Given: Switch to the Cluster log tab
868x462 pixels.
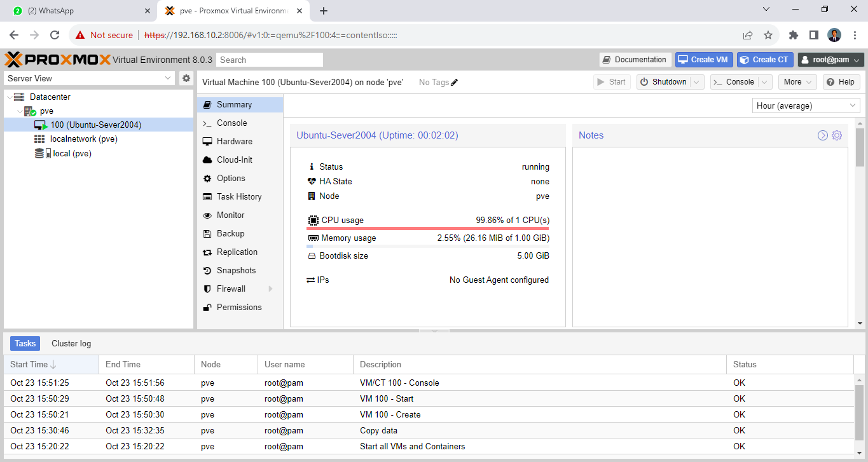Looking at the screenshot, I should pos(71,344).
